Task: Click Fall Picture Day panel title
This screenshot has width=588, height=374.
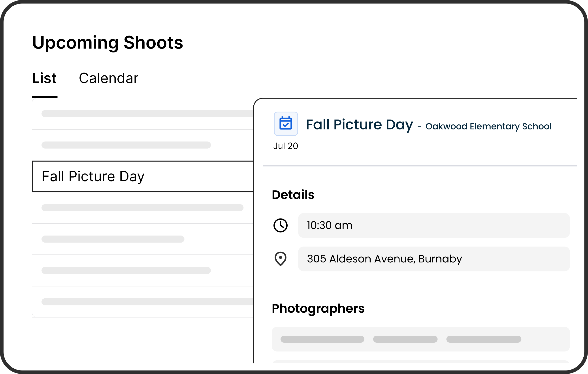Action: (x=359, y=125)
